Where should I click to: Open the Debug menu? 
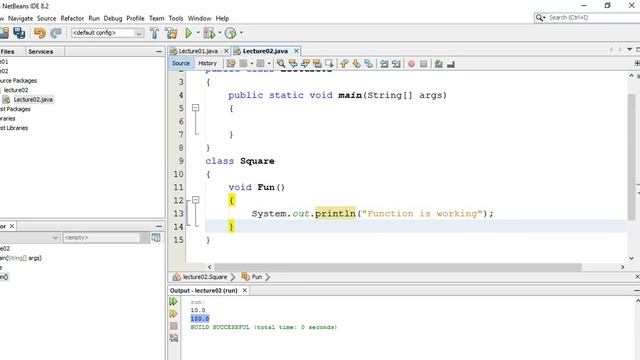click(113, 18)
